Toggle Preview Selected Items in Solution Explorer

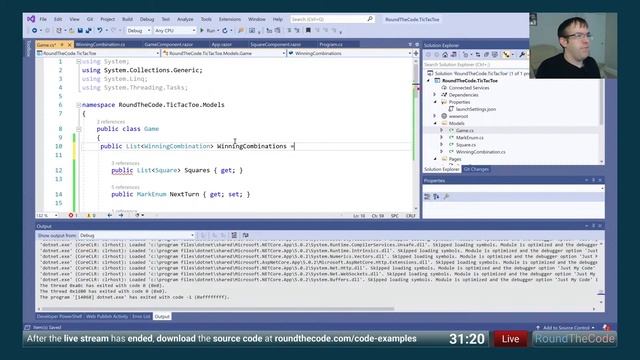507,55
